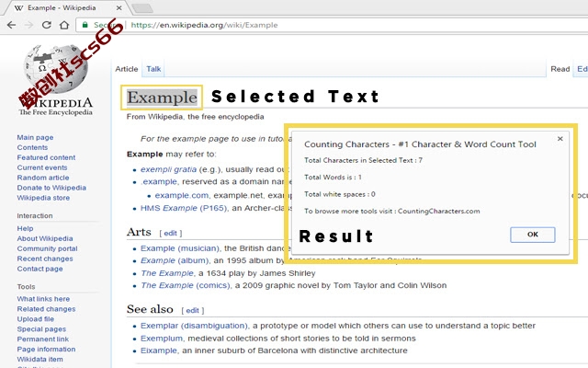Open HMS Example (P165) link
Viewport: 588px width, 368px height.
pos(184,208)
